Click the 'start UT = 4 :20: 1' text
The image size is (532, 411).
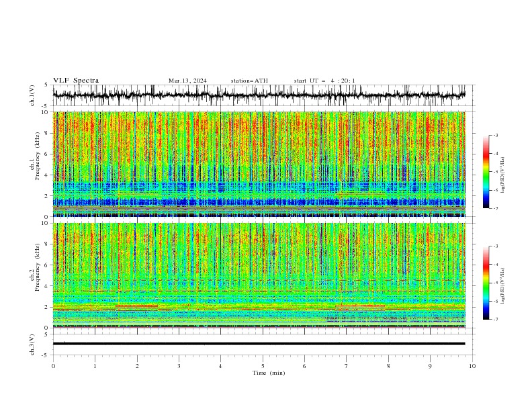click(324, 81)
